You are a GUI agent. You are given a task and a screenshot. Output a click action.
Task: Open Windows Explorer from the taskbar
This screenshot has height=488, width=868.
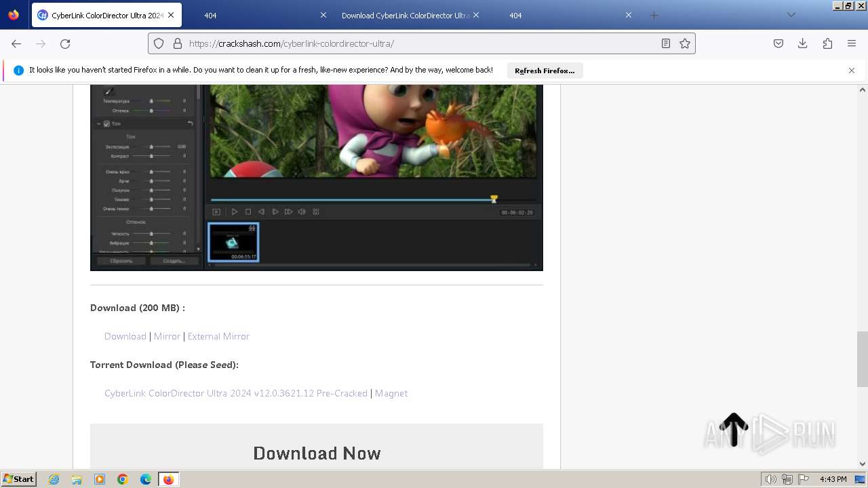77,479
